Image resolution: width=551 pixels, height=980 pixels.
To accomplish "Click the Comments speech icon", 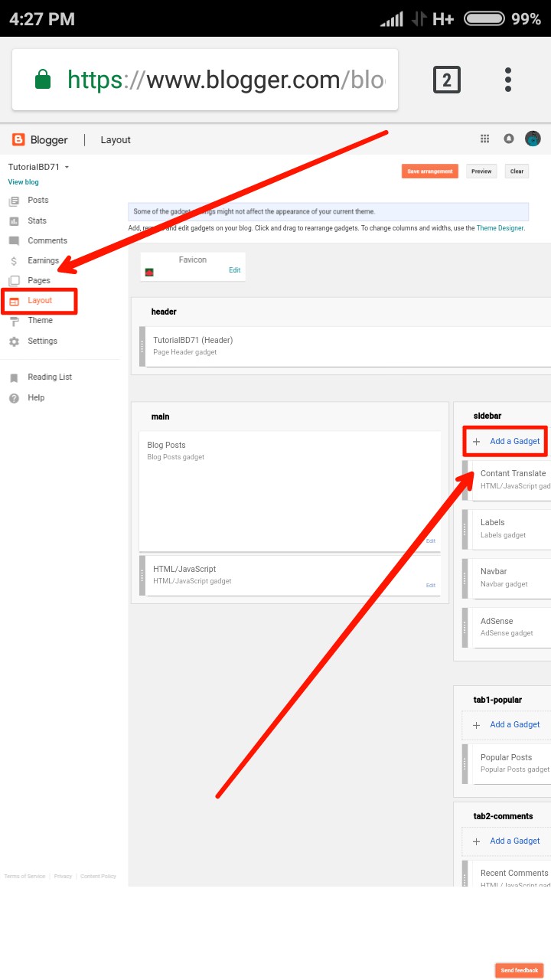I will pyautogui.click(x=14, y=241).
